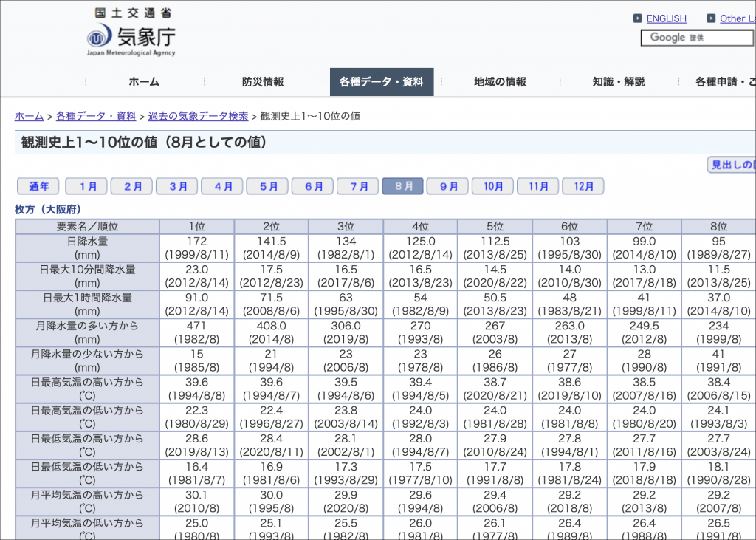
Task: Open the ホーム navigation menu
Action: click(x=143, y=82)
